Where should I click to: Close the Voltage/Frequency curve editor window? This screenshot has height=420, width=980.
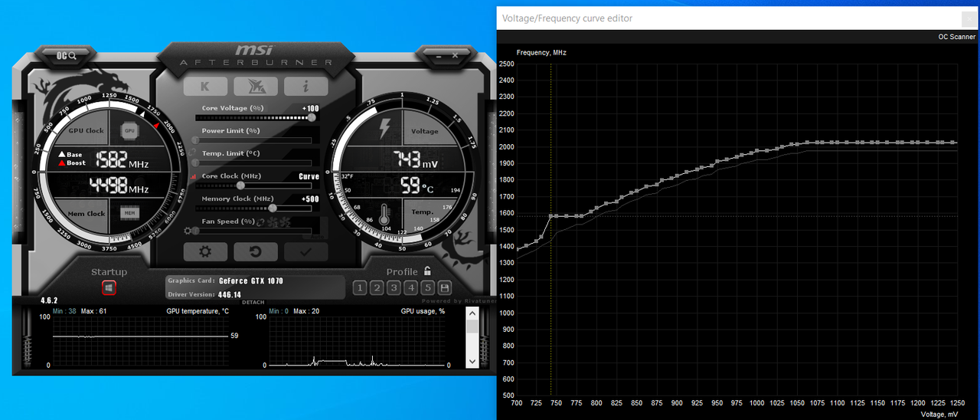coord(969,18)
